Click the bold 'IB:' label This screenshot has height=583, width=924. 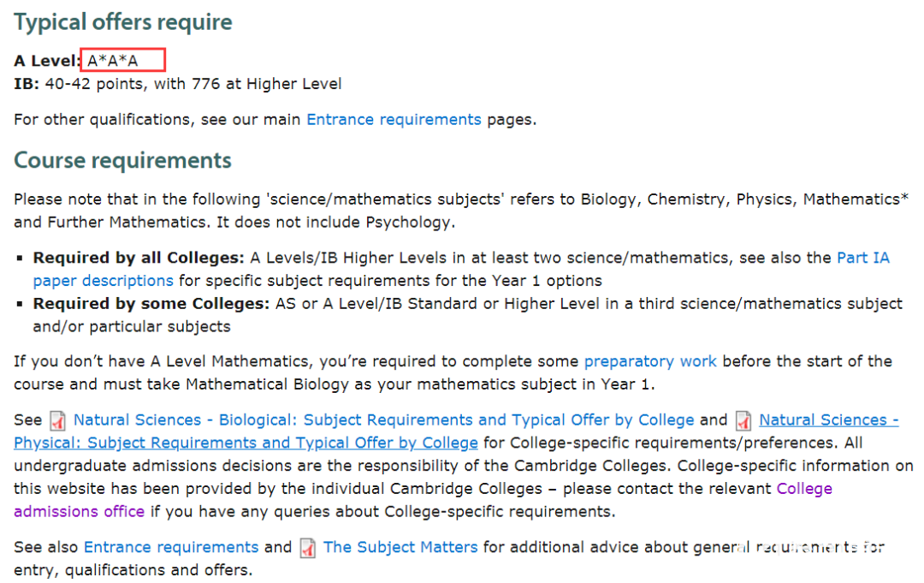pos(27,84)
